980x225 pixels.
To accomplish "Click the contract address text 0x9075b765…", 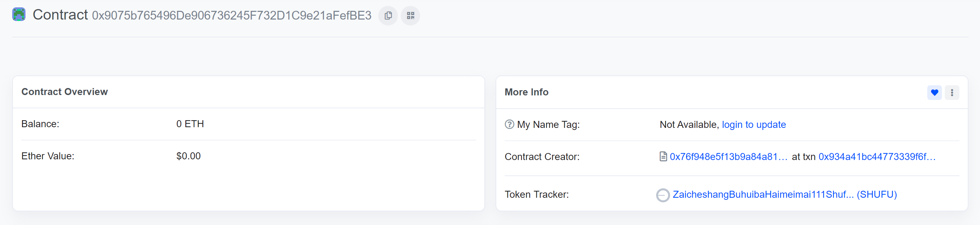I will [231, 16].
